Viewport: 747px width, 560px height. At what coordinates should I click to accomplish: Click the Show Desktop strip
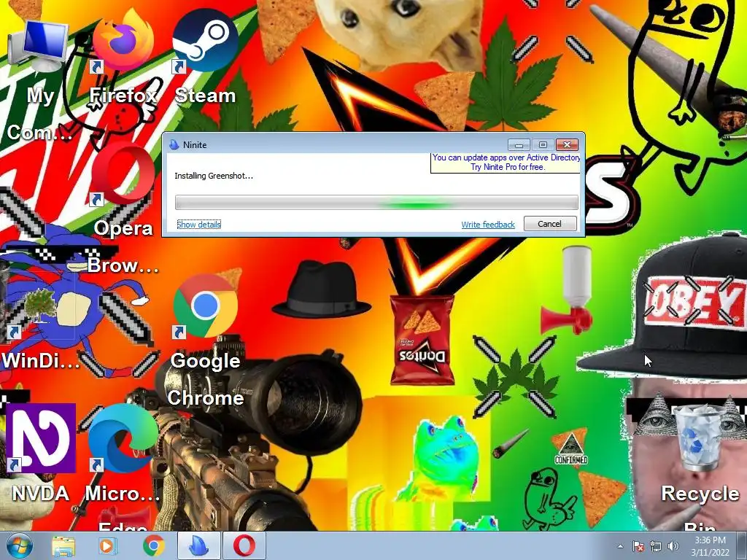click(742, 546)
